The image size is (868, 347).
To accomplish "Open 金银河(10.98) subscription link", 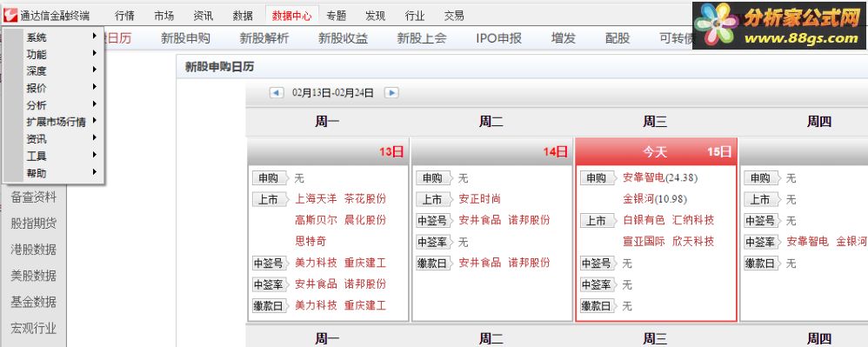I will click(654, 198).
